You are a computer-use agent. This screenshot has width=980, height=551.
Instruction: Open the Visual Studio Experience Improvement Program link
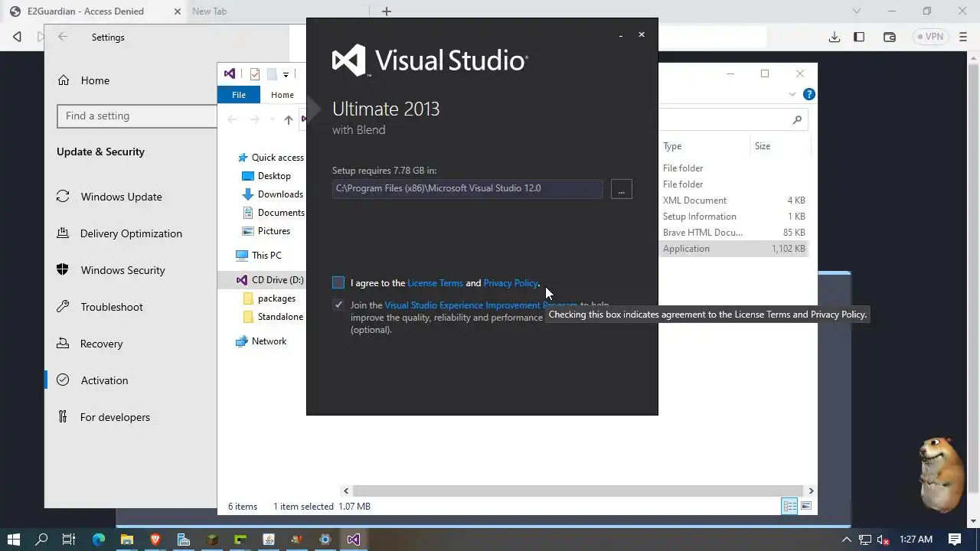(481, 305)
